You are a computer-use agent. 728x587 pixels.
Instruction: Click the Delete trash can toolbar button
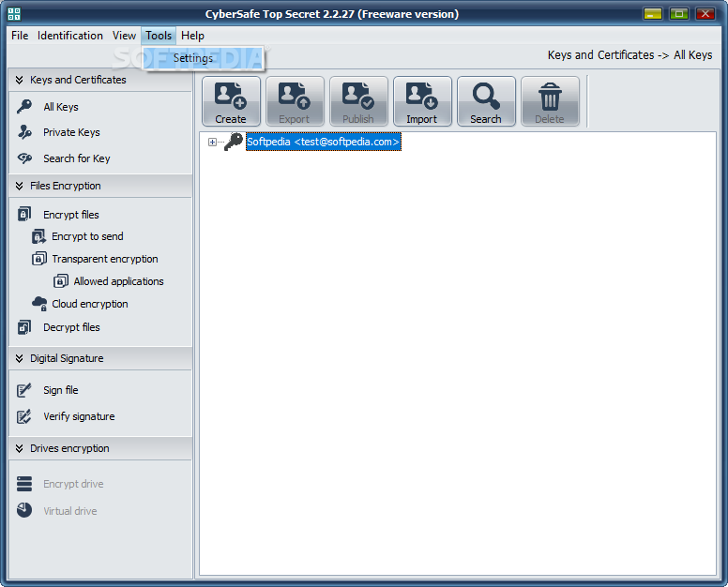coord(550,101)
